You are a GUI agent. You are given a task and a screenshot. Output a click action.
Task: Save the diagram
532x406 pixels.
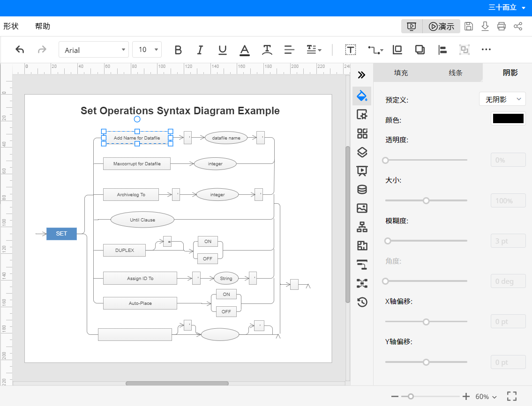click(x=469, y=26)
